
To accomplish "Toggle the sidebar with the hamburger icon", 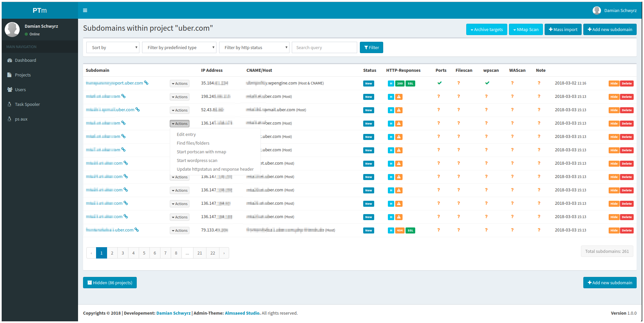I will pyautogui.click(x=85, y=10).
